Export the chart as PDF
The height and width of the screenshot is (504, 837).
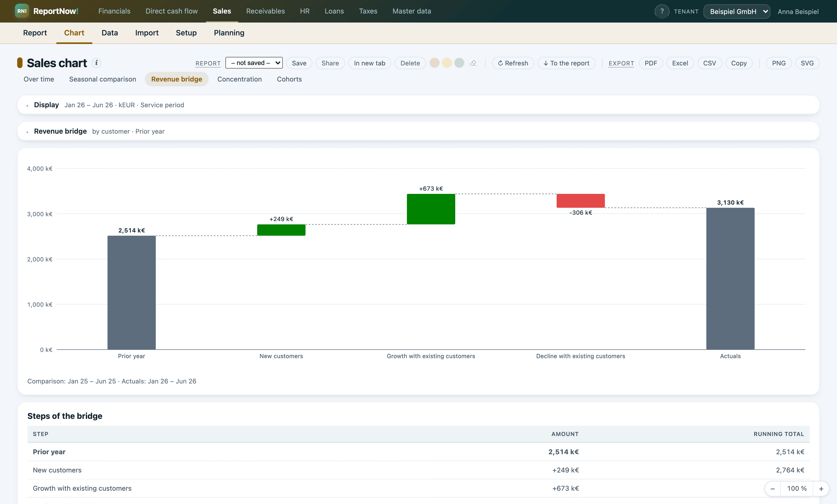(650, 63)
